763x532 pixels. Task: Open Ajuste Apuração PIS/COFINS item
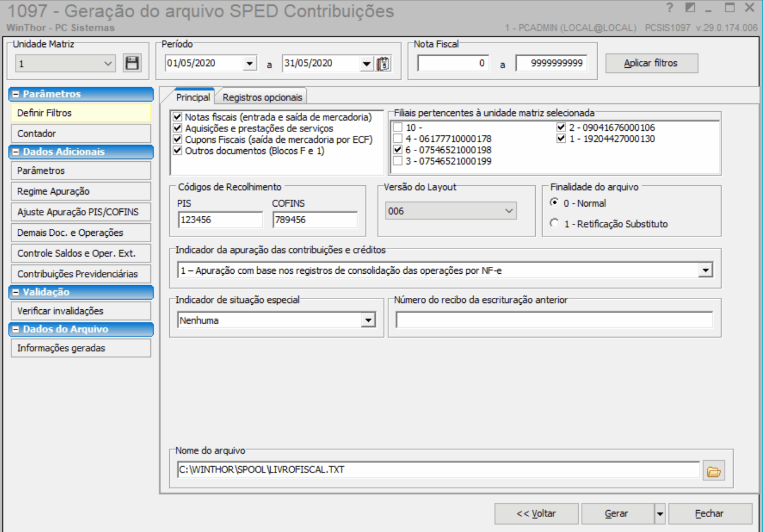81,212
